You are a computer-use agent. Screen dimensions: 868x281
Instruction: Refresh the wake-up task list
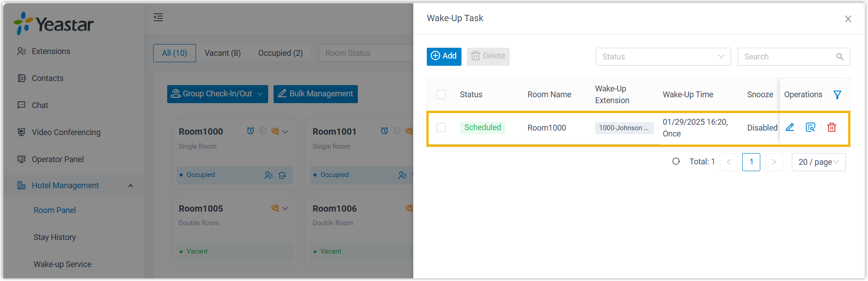point(676,162)
